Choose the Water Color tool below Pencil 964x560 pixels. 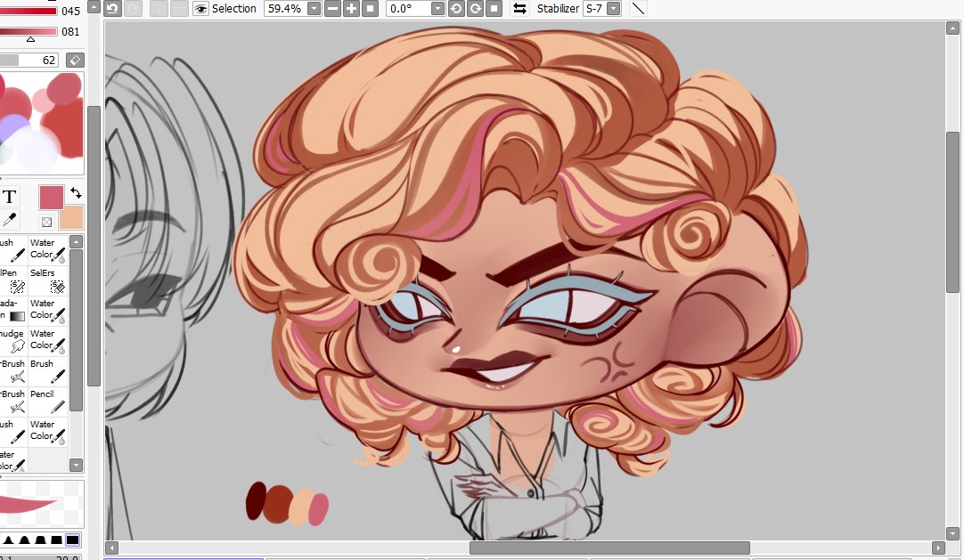click(x=47, y=431)
